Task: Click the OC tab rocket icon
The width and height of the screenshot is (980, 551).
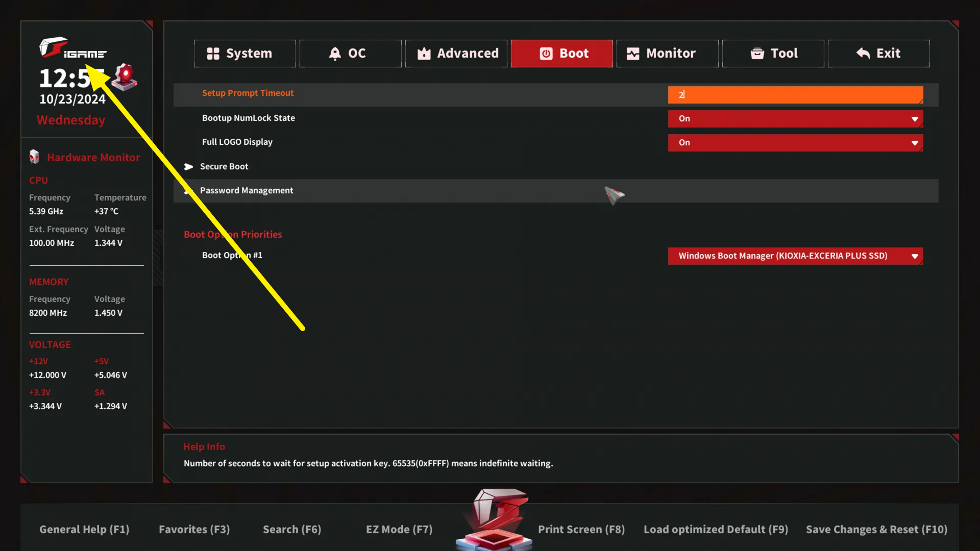Action: pyautogui.click(x=335, y=54)
